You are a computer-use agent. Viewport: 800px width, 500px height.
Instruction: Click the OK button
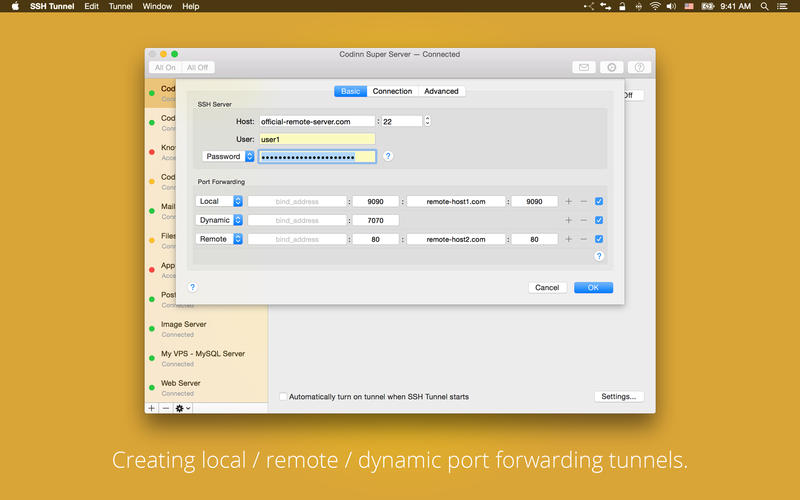(593, 288)
